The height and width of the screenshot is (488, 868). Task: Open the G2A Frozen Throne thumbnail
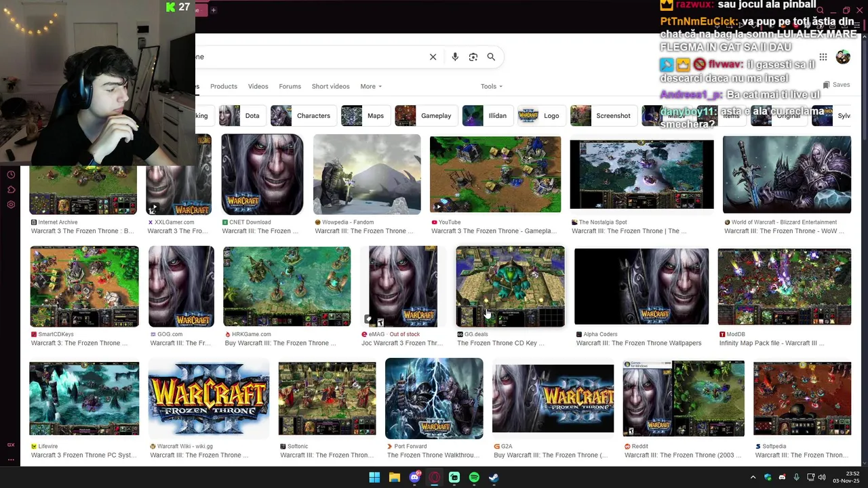[x=553, y=399]
